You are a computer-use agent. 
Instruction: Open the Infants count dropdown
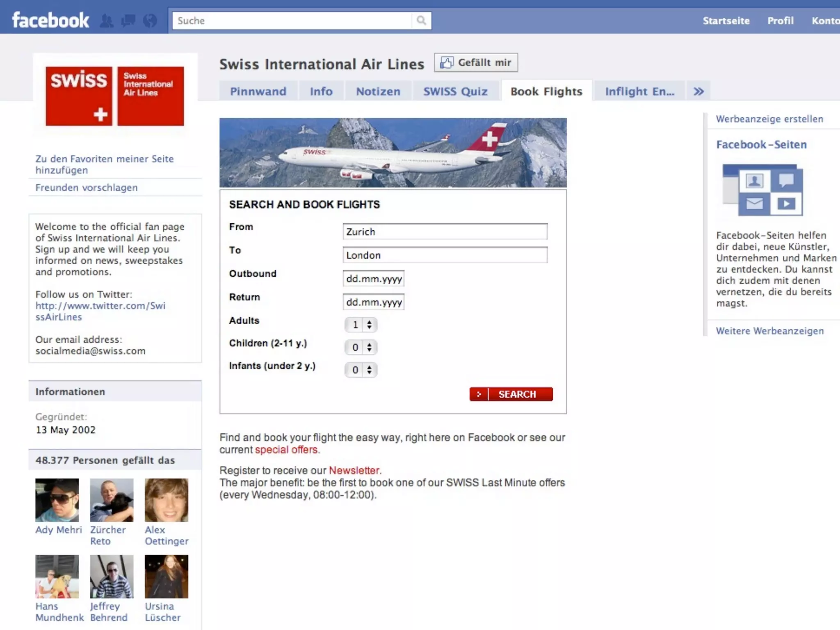tap(361, 370)
